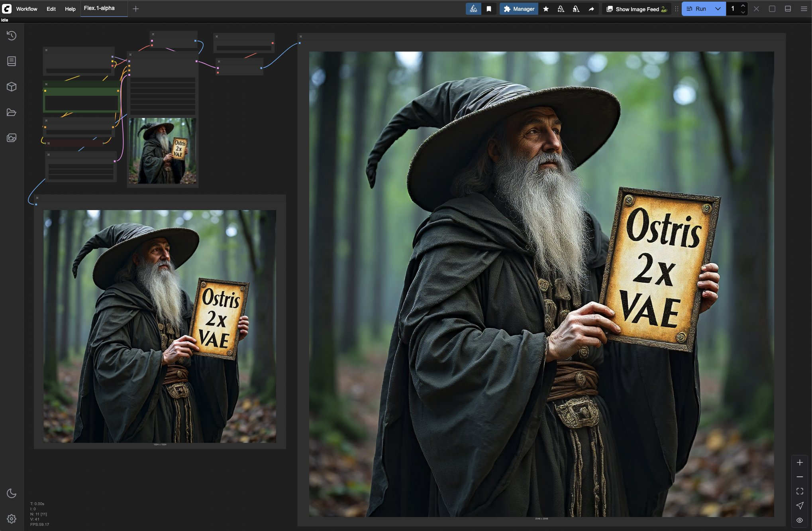Click the large 2048 upscaled wizard image
Screen dimensions: 812x531
pos(541,284)
